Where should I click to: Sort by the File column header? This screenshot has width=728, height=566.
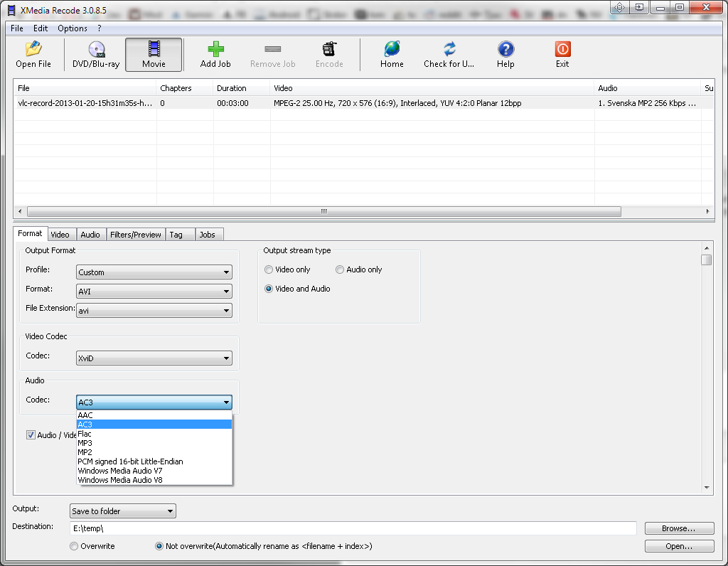pos(85,88)
